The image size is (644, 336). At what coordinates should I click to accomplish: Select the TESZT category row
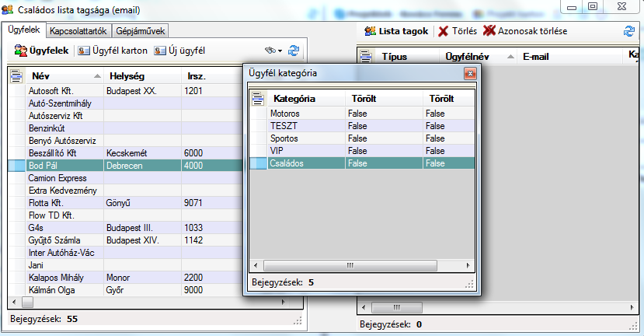click(362, 126)
